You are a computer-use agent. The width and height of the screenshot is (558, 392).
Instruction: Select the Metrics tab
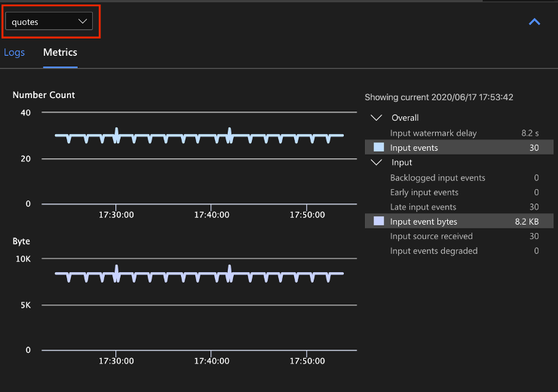pyautogui.click(x=60, y=52)
